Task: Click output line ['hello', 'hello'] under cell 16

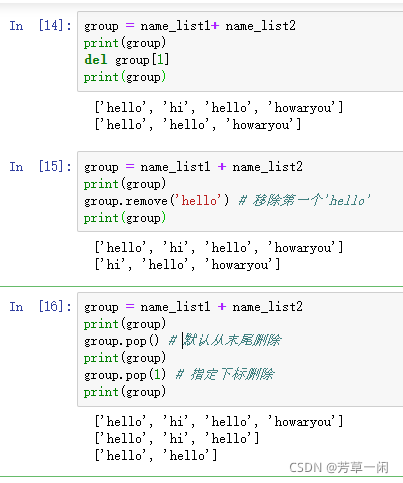Action: pyautogui.click(x=156, y=456)
